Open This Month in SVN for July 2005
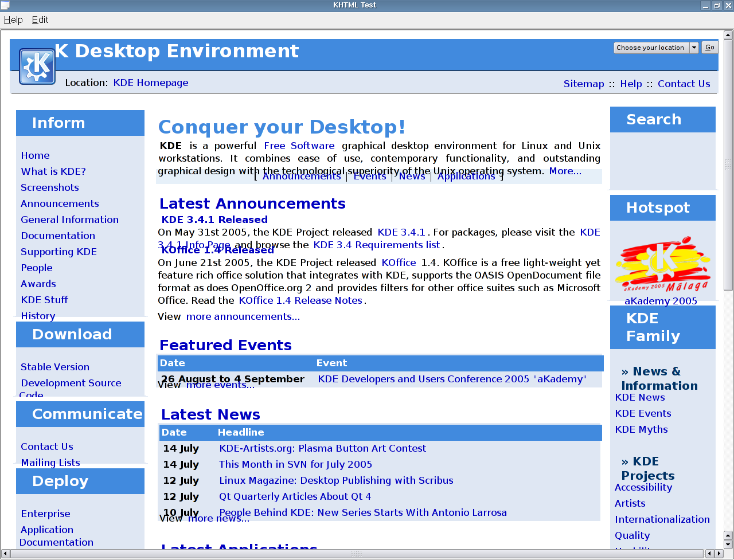 pos(295,464)
